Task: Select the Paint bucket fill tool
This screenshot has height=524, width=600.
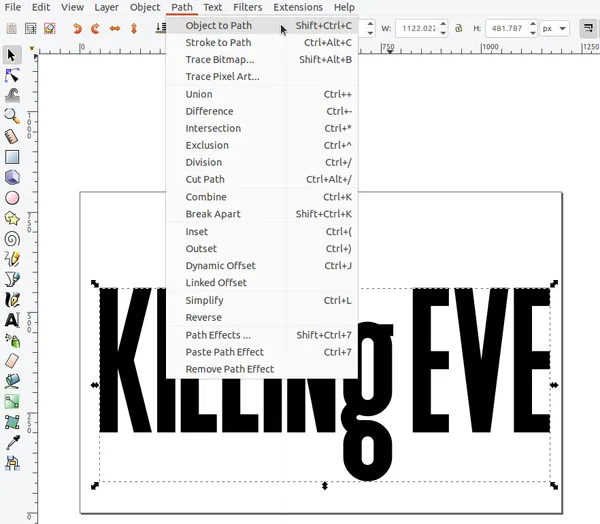Action: click(12, 381)
